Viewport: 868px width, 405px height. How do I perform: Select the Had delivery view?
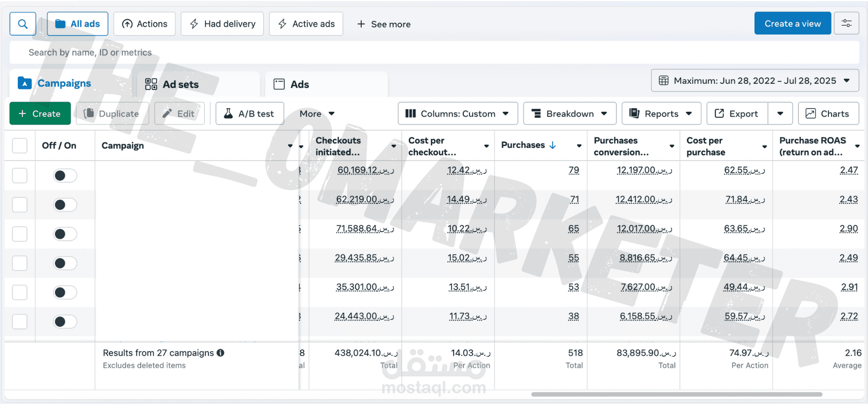[x=222, y=24]
